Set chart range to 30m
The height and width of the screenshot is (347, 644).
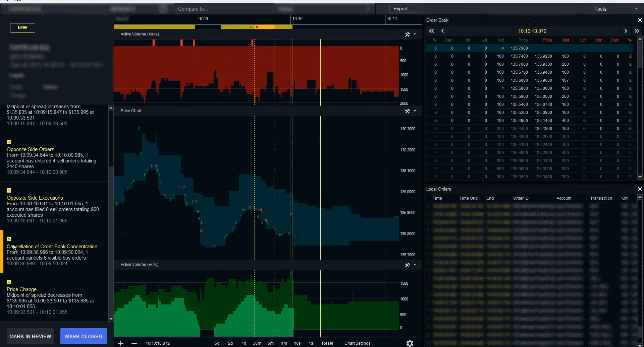(x=257, y=343)
